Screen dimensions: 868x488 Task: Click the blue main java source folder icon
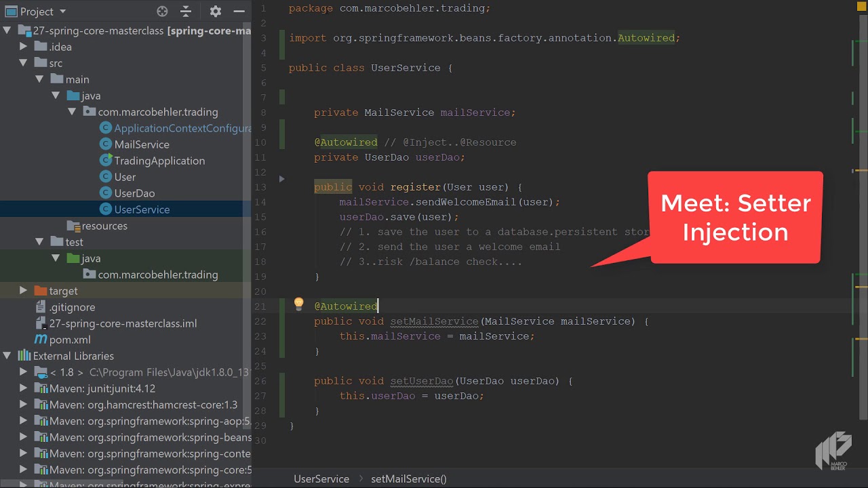73,96
